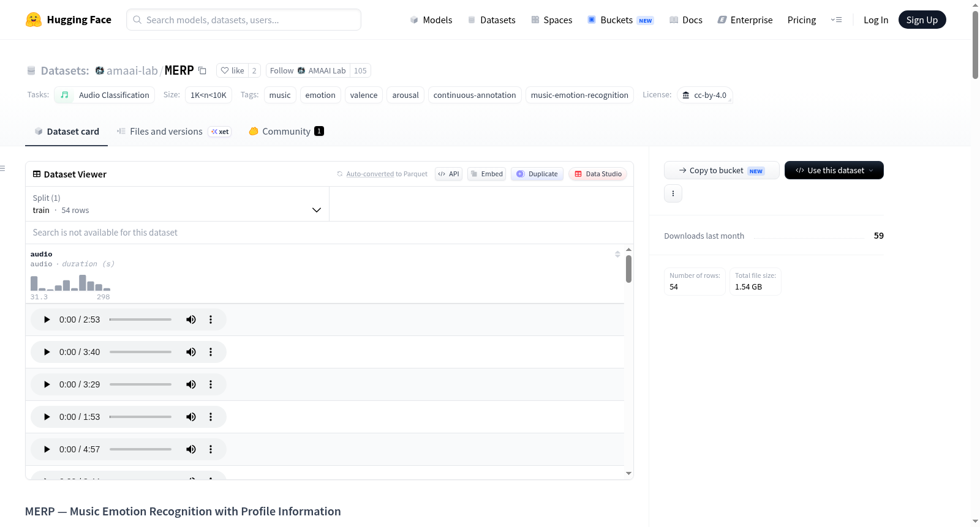Open more options for the 2:53 clip
Image resolution: width=980 pixels, height=527 pixels.
[211, 320]
